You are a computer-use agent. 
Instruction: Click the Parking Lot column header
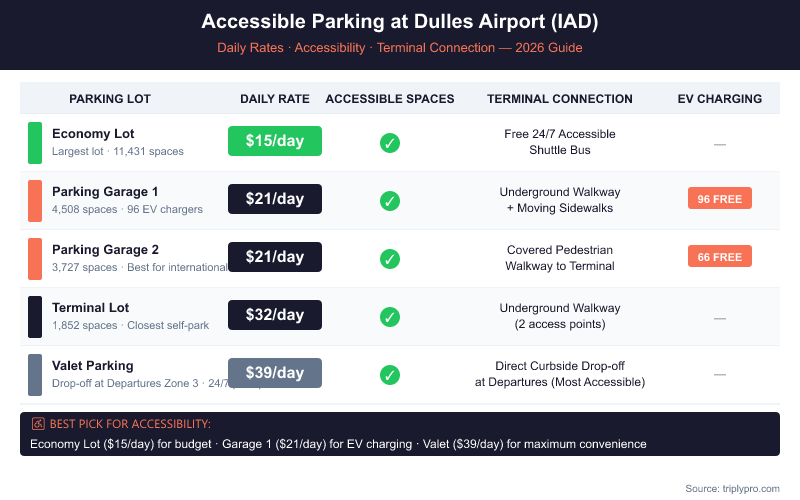(110, 99)
